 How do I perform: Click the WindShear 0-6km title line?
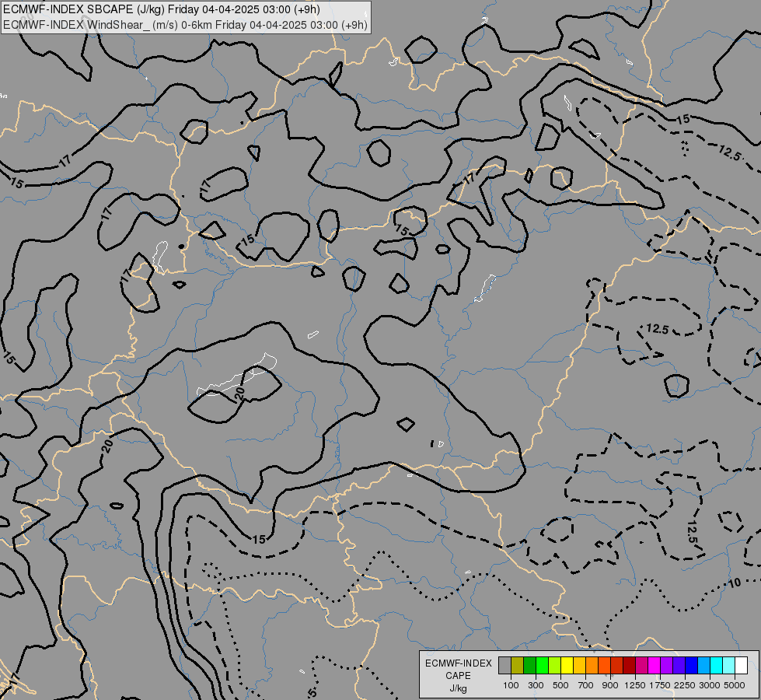[x=186, y=25]
